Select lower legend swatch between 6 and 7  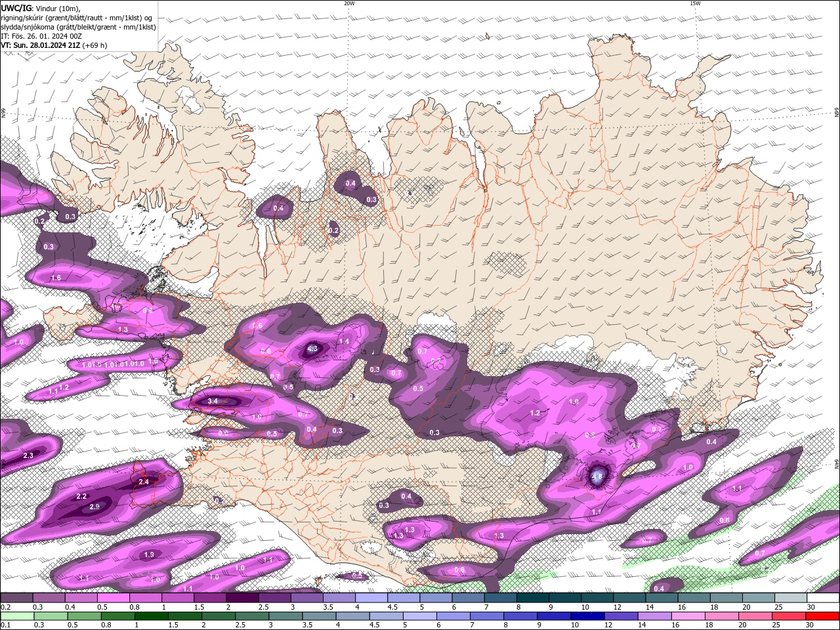click(x=453, y=616)
